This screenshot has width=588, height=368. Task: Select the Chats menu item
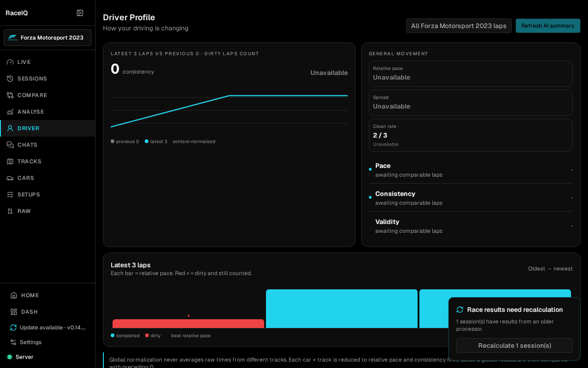tap(48, 145)
